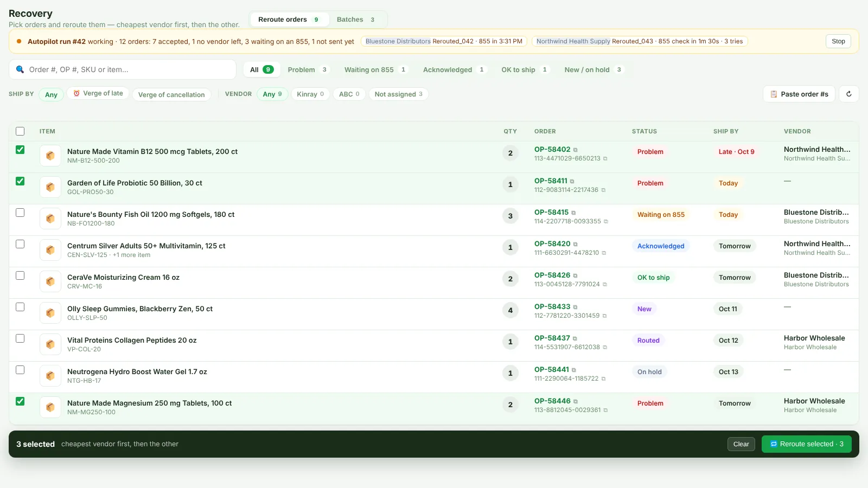
Task: Copy OP-58415 order number icon
Action: click(x=573, y=213)
